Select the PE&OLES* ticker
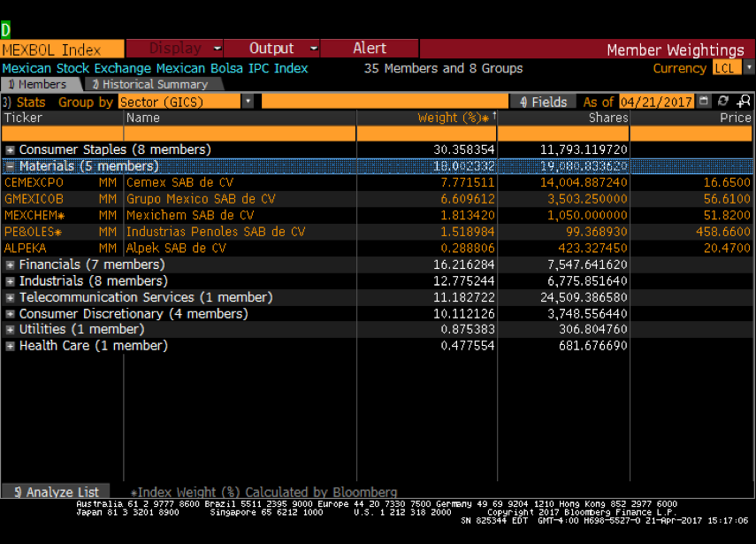The height and width of the screenshot is (544, 756). [33, 232]
